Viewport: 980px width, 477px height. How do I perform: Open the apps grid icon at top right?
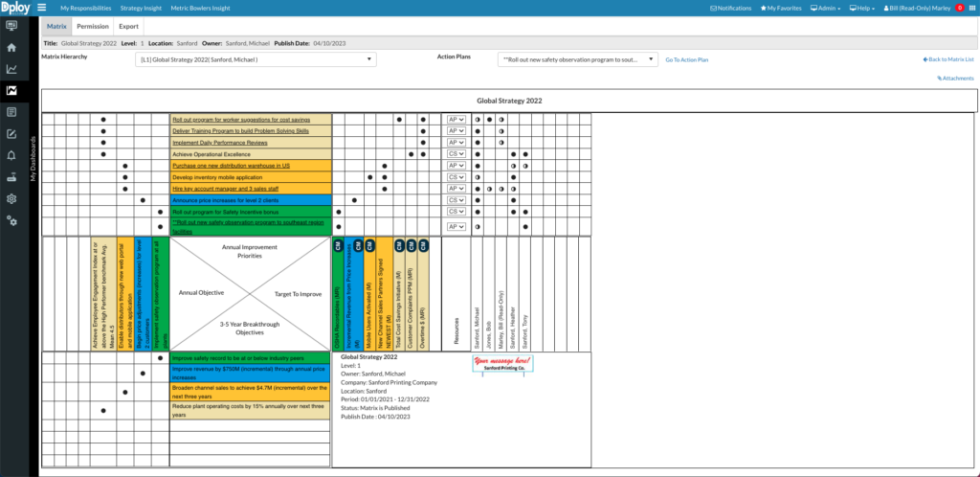970,8
